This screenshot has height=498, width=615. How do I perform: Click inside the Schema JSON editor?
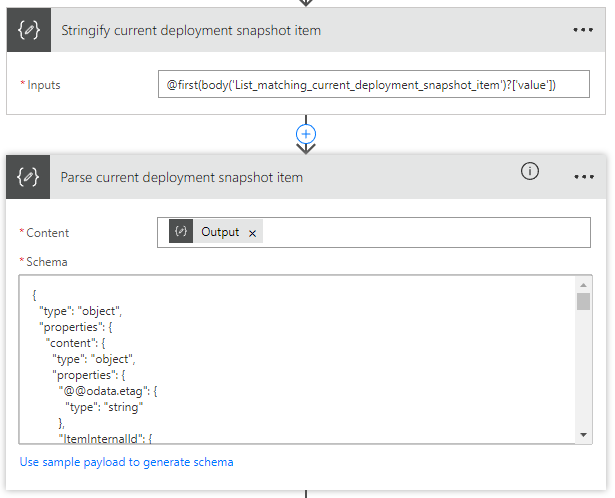(x=300, y=360)
